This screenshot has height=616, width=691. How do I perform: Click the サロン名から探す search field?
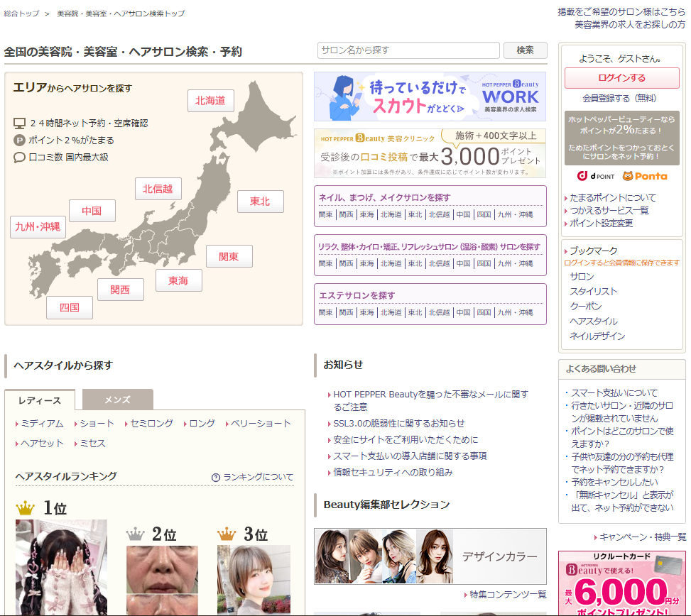[408, 50]
